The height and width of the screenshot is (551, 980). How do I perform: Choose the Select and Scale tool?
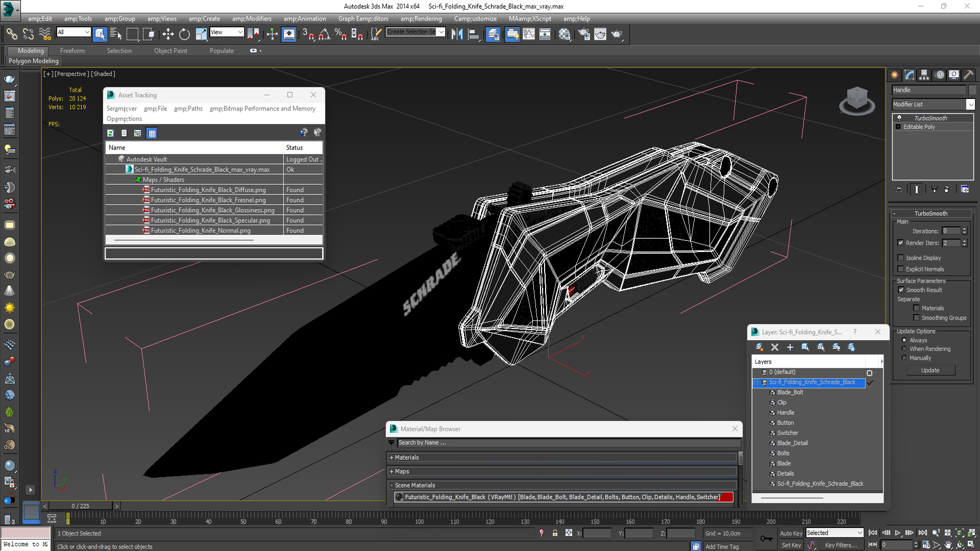click(201, 34)
